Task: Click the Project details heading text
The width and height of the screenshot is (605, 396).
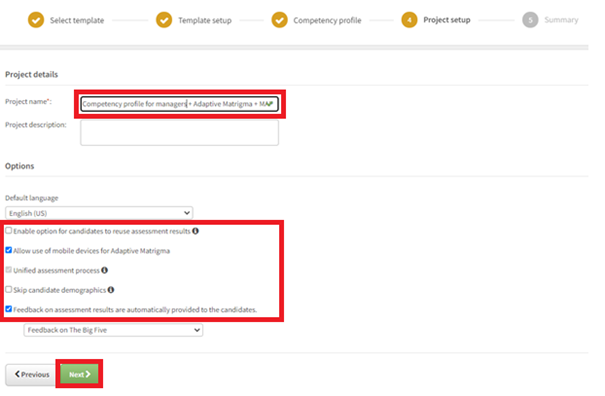Action: point(32,74)
